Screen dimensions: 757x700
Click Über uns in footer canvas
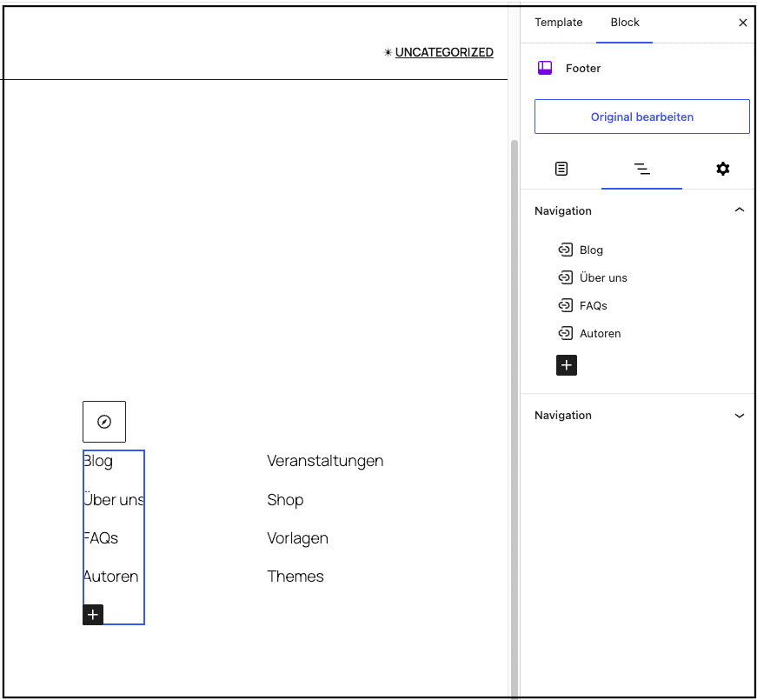[x=114, y=499]
